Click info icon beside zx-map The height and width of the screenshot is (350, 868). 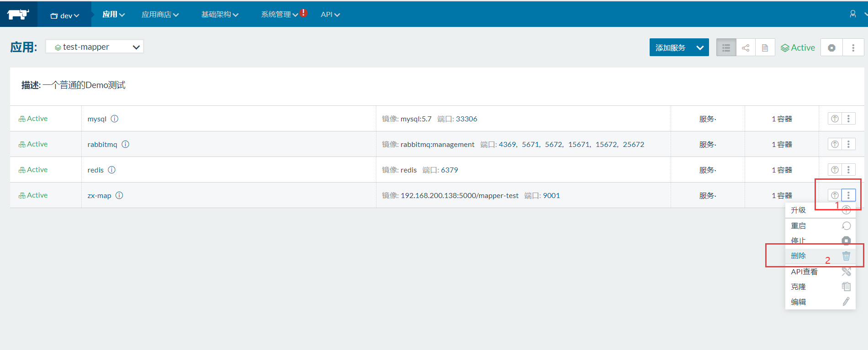point(119,195)
